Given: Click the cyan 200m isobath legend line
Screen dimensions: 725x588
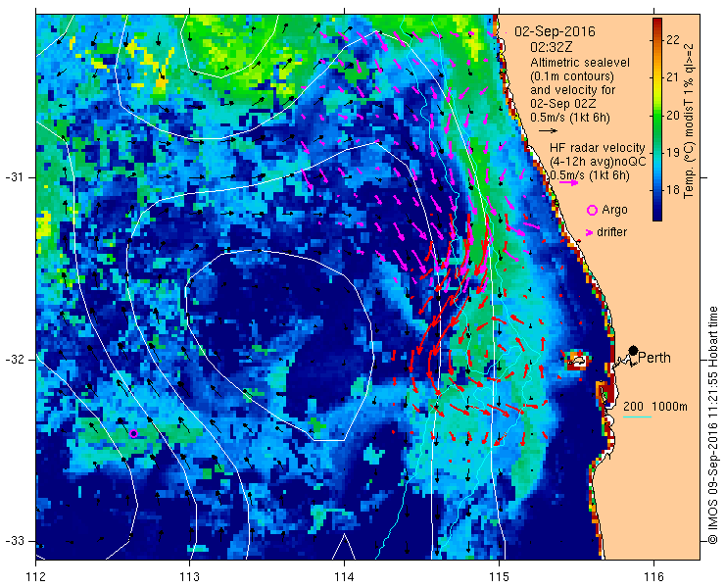Looking at the screenshot, I should coord(637,416).
